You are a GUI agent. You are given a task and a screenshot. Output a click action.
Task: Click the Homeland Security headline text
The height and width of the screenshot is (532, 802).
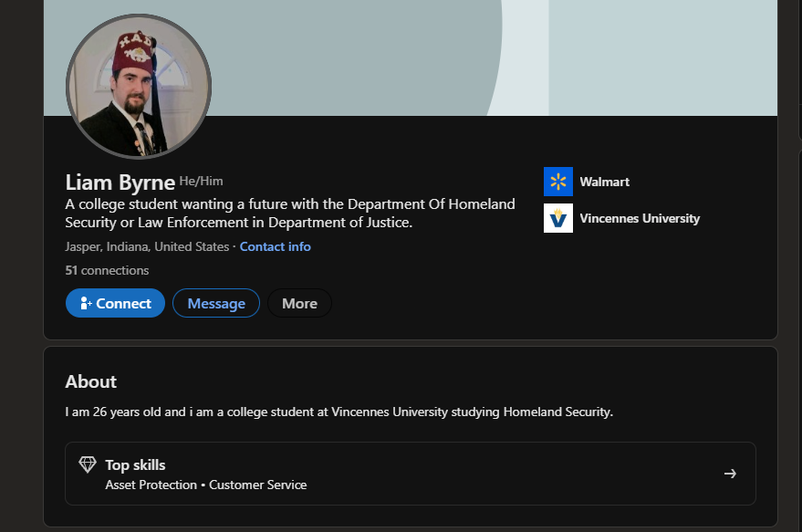[290, 214]
